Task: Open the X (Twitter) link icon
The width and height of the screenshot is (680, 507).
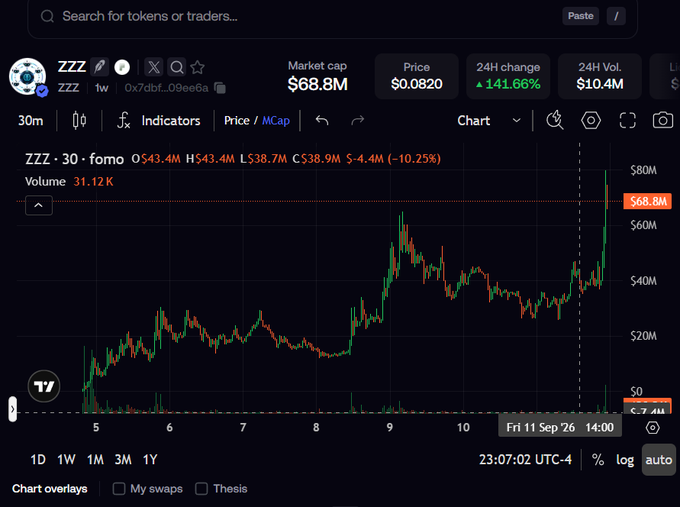Action: [154, 67]
